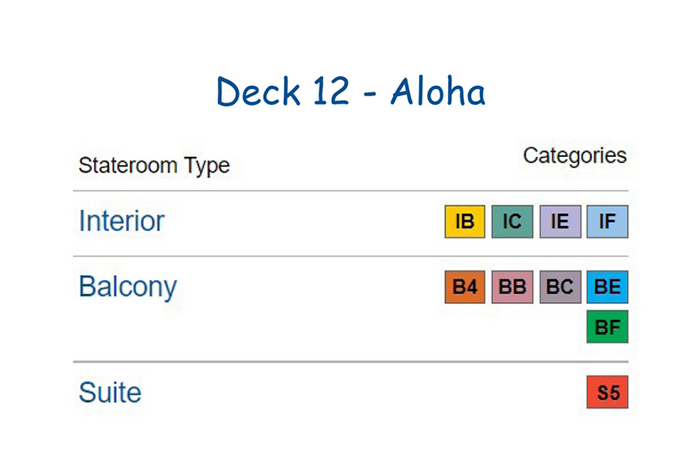Select the red S5 suite category

point(607,392)
